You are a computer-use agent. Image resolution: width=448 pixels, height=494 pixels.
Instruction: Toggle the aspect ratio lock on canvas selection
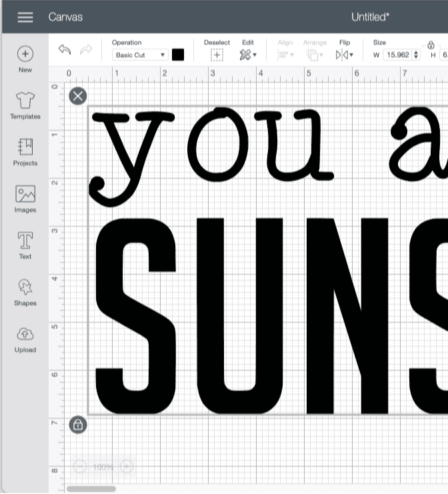coord(77,424)
